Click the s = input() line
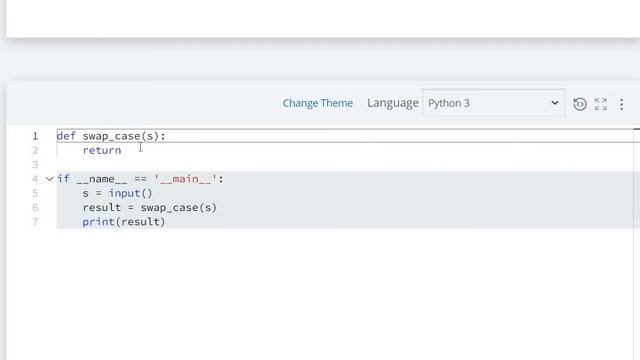The image size is (640, 360). pos(117,193)
